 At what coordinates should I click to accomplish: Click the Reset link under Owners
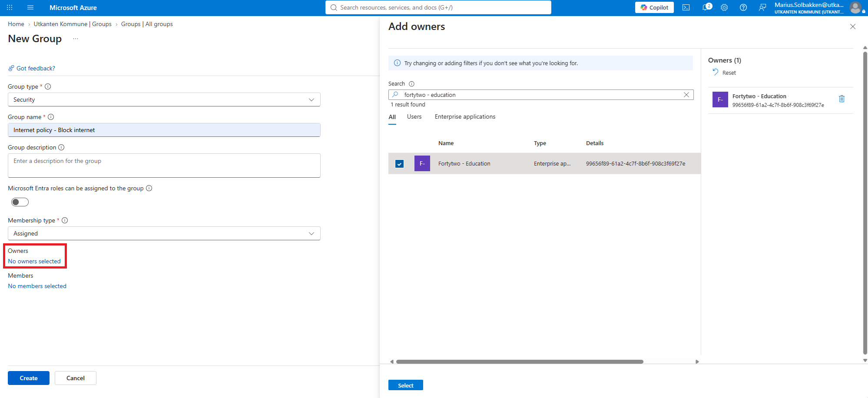pos(729,73)
